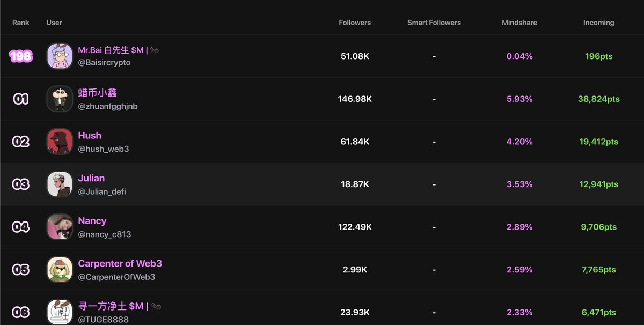Open Mr.Bai's avatar profile picture
Viewport: 644px width, 325px height.
point(60,56)
